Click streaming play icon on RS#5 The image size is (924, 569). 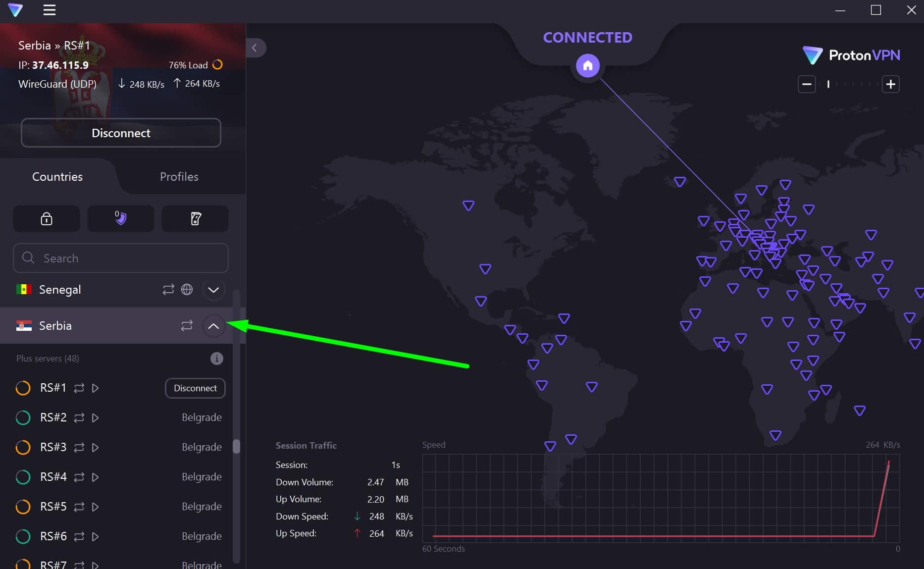coord(96,507)
